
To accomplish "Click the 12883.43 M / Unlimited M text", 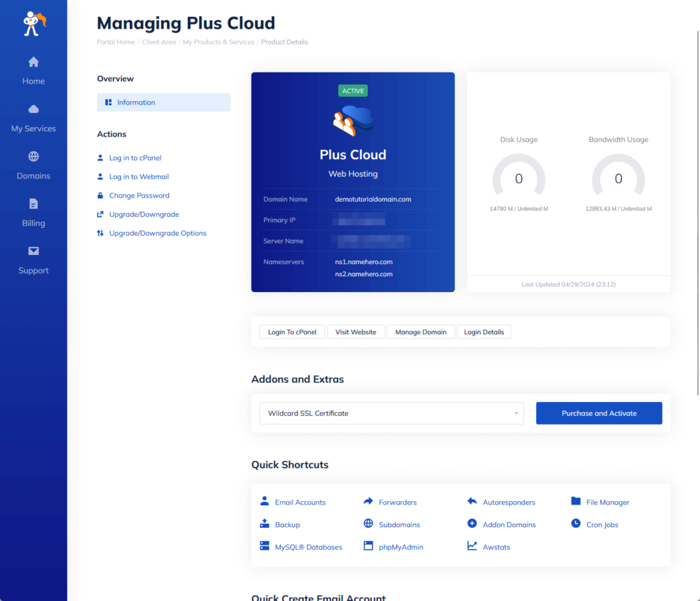I will [x=618, y=209].
